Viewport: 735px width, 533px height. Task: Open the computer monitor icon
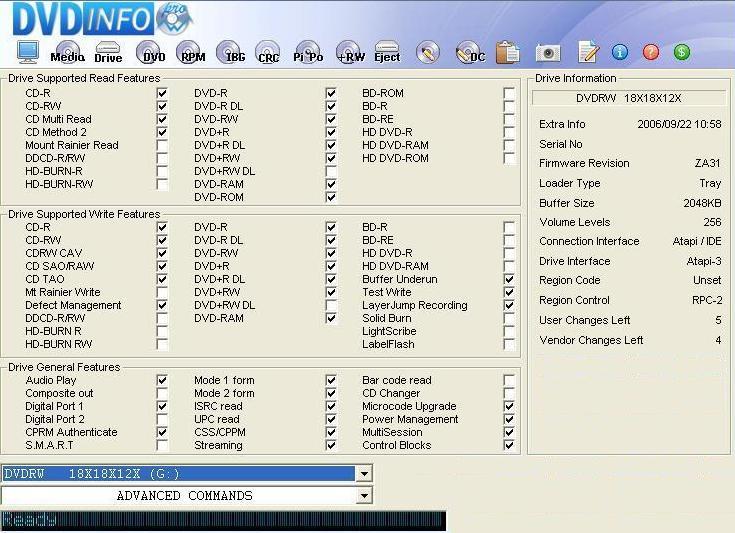point(28,52)
